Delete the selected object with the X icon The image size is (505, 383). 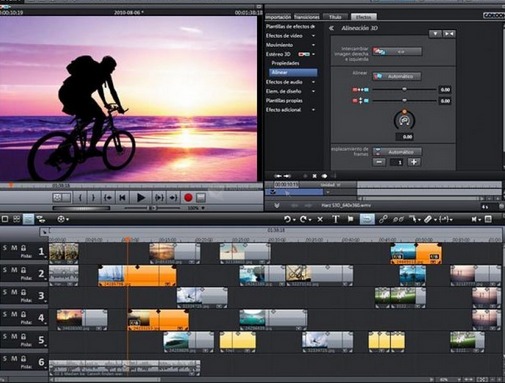(x=320, y=219)
